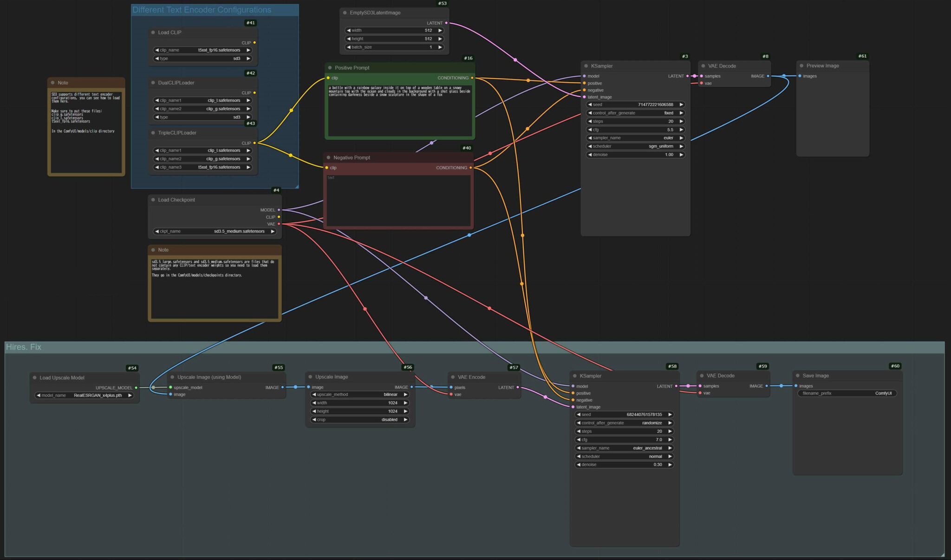This screenshot has height=560, width=951.
Task: Click the collapse dot on the TripleCLIPLoader node
Action: (x=153, y=132)
